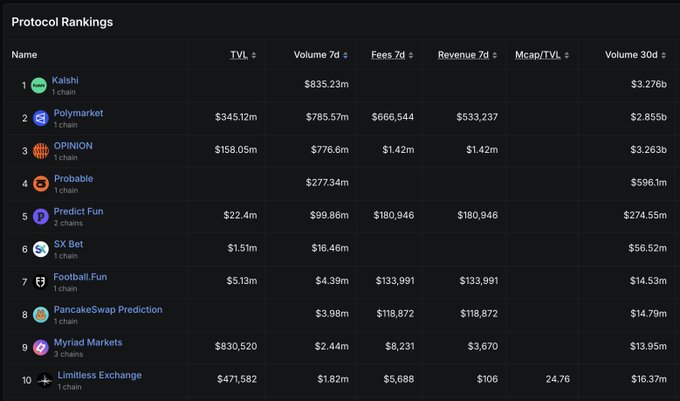Click the orange OPINION logo icon
680x401 pixels.
point(40,151)
